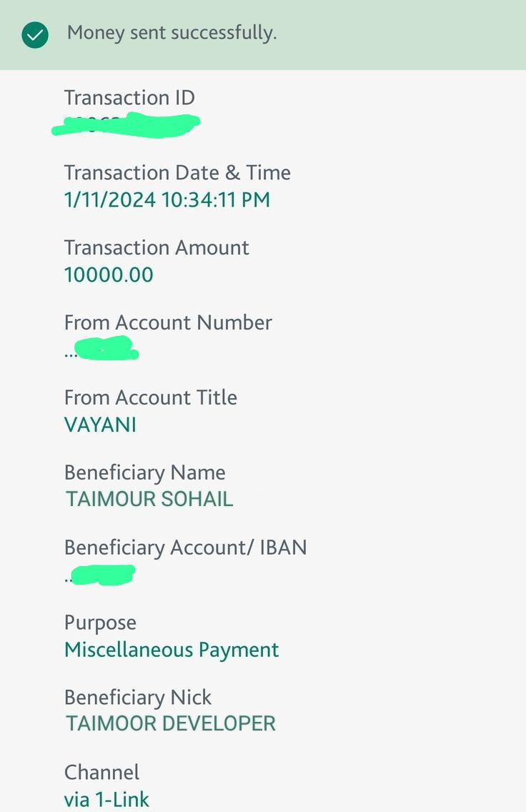This screenshot has width=526, height=812.
Task: Tap the 10000.00 amount value
Action: click(x=109, y=275)
